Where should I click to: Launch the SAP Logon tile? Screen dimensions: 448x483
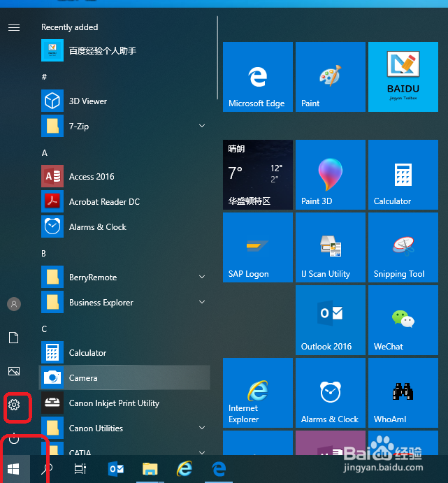(258, 247)
